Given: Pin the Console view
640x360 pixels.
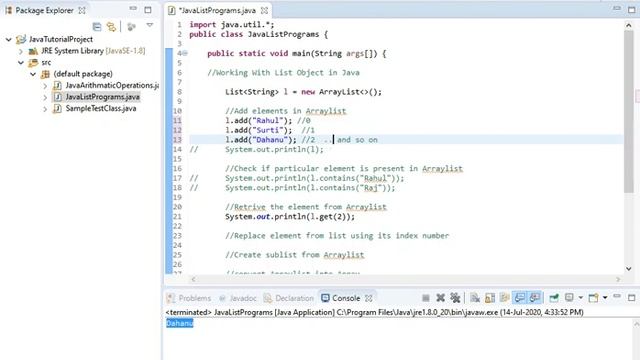Looking at the screenshot, I should pyautogui.click(x=554, y=298).
